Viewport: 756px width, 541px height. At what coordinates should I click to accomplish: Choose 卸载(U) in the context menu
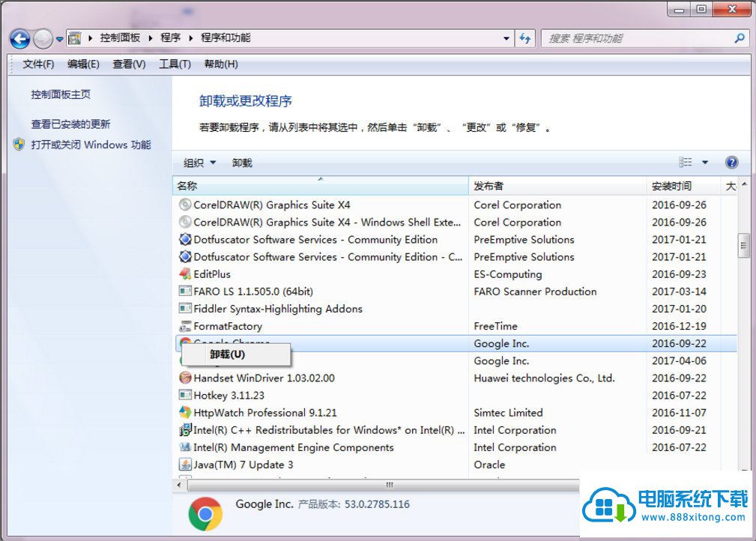pyautogui.click(x=236, y=354)
